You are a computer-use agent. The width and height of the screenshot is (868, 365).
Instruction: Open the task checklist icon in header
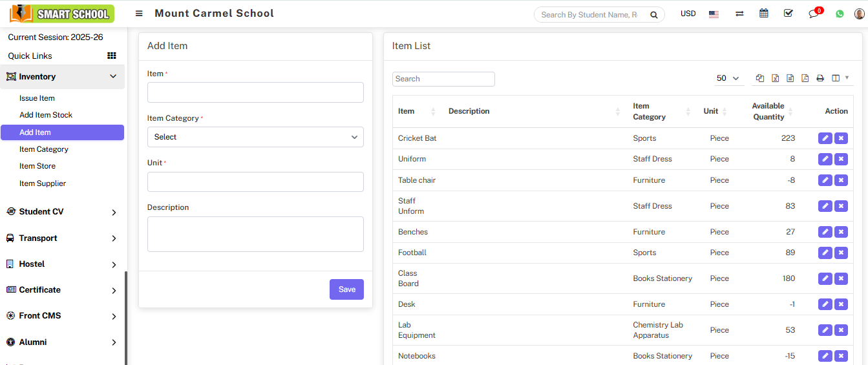(789, 14)
